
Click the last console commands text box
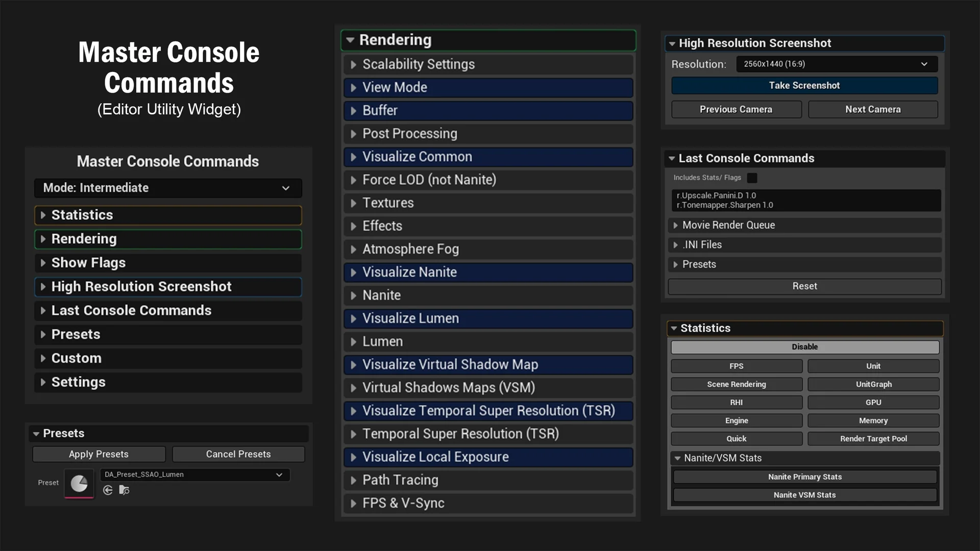pyautogui.click(x=804, y=200)
